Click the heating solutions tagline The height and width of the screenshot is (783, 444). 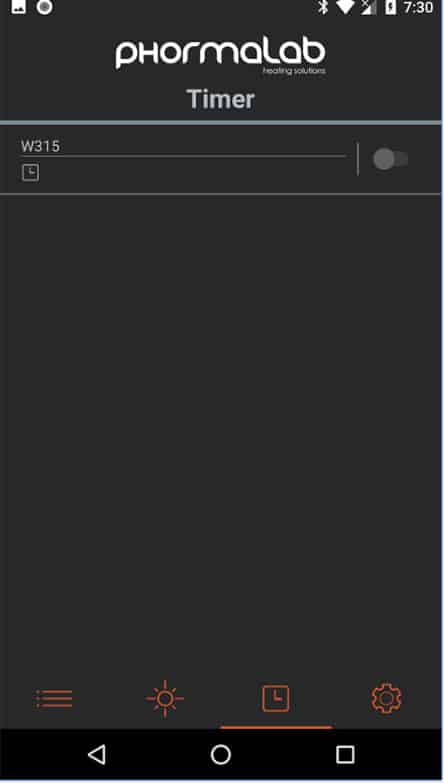[294, 71]
